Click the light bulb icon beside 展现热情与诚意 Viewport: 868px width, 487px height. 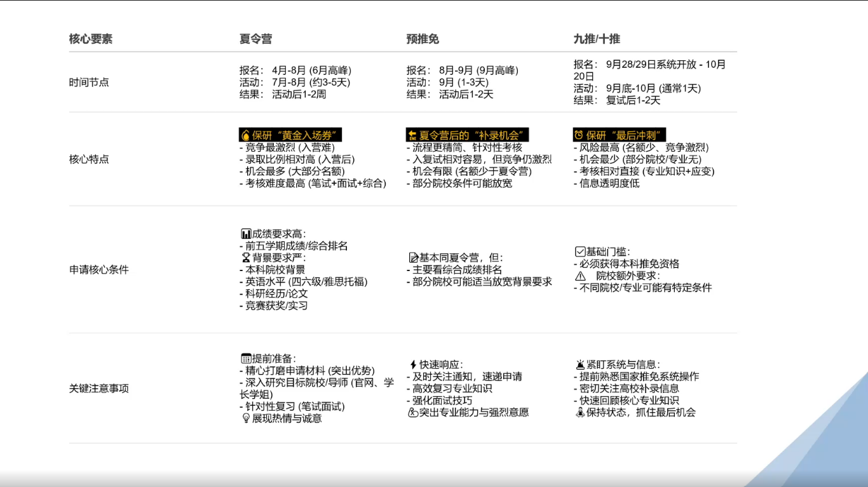tap(246, 418)
